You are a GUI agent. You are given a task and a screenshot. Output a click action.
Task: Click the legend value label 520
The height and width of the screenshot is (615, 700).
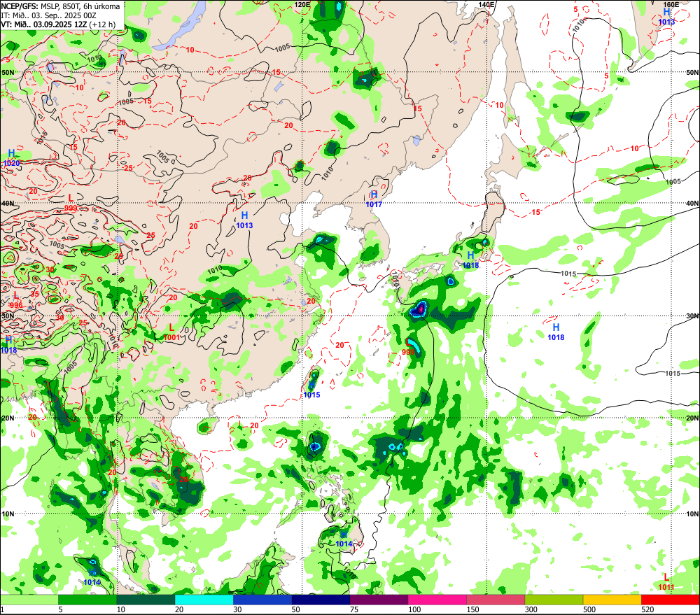coord(647,609)
